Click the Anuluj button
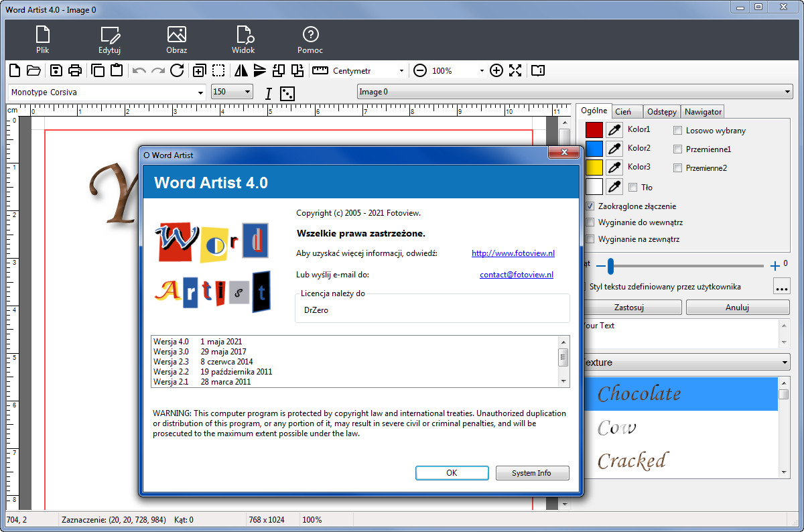Screen dimensions: 804x532 (x=738, y=308)
